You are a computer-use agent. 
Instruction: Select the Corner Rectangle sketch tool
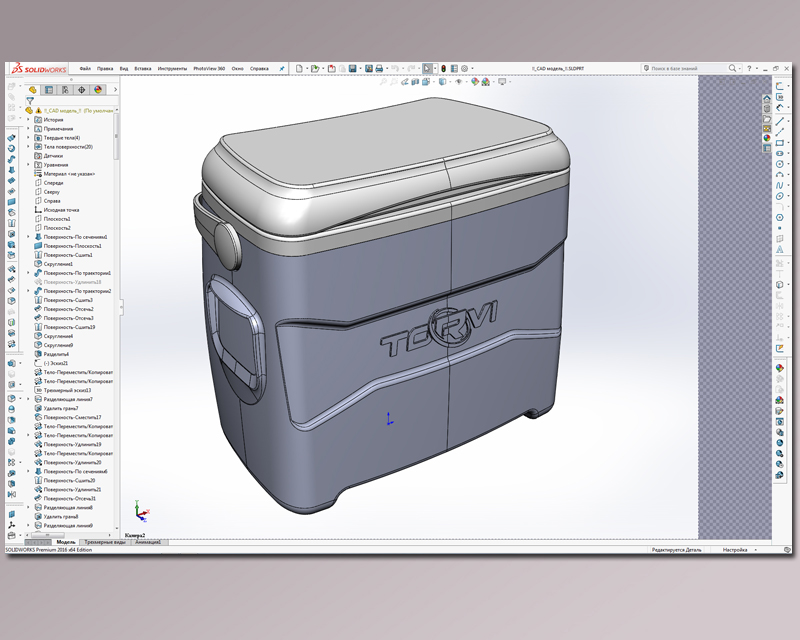(x=780, y=143)
